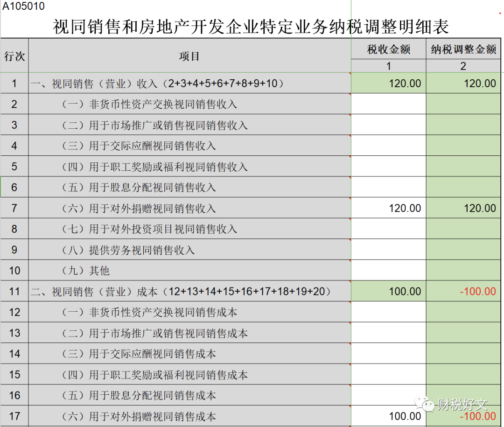Select the 项目 column header cell
504x427 pixels.
[x=189, y=56]
